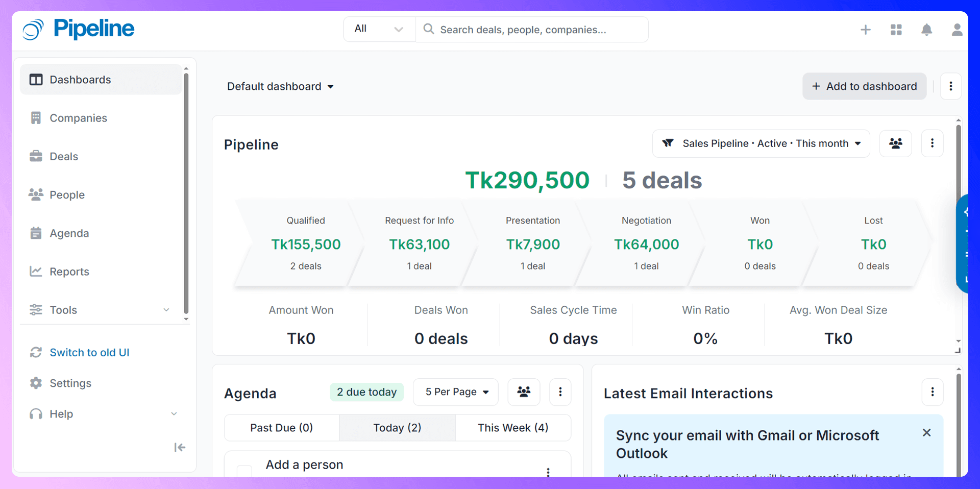
Task: Open the Request for Info stage
Action: click(x=419, y=243)
